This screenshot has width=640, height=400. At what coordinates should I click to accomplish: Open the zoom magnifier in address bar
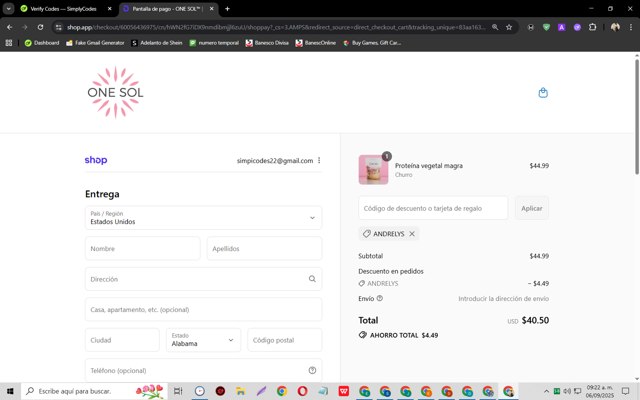pyautogui.click(x=495, y=27)
